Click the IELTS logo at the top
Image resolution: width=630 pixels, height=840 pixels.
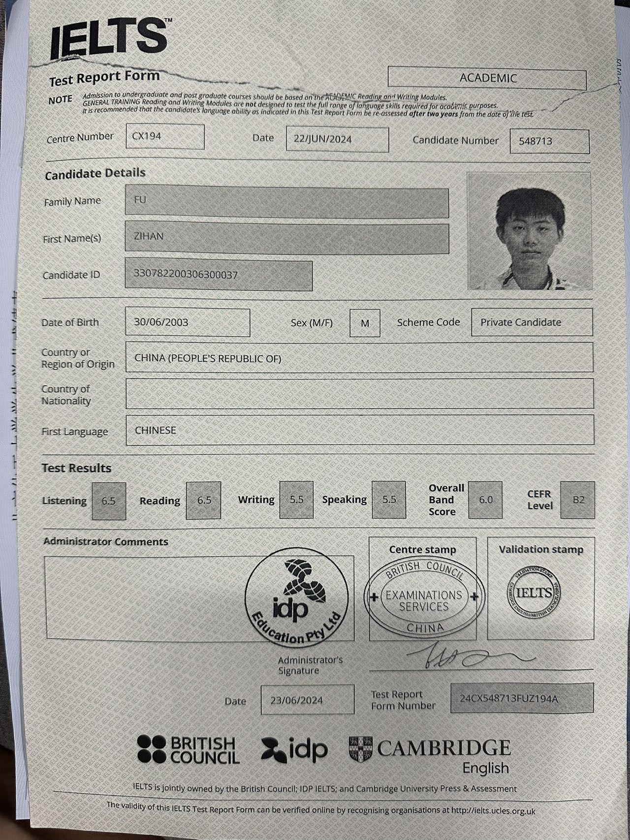(x=110, y=37)
